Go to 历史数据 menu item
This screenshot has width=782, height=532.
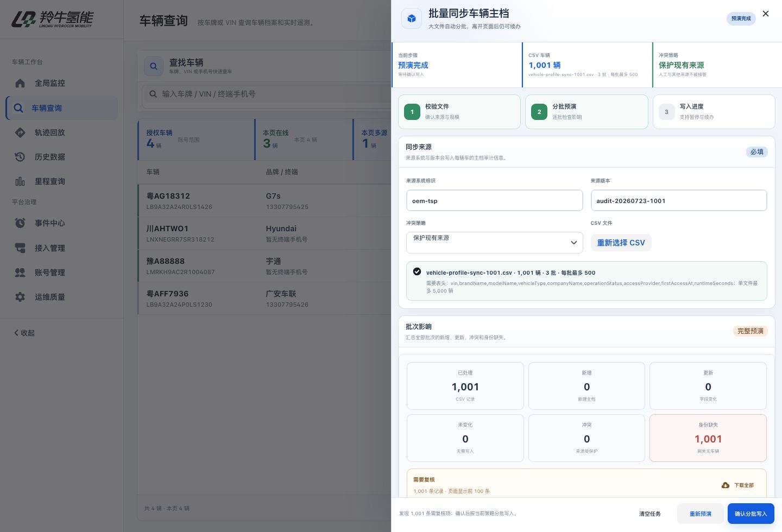62,157
